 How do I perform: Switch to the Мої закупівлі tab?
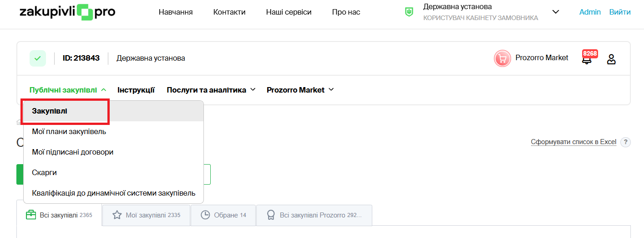[x=146, y=215]
